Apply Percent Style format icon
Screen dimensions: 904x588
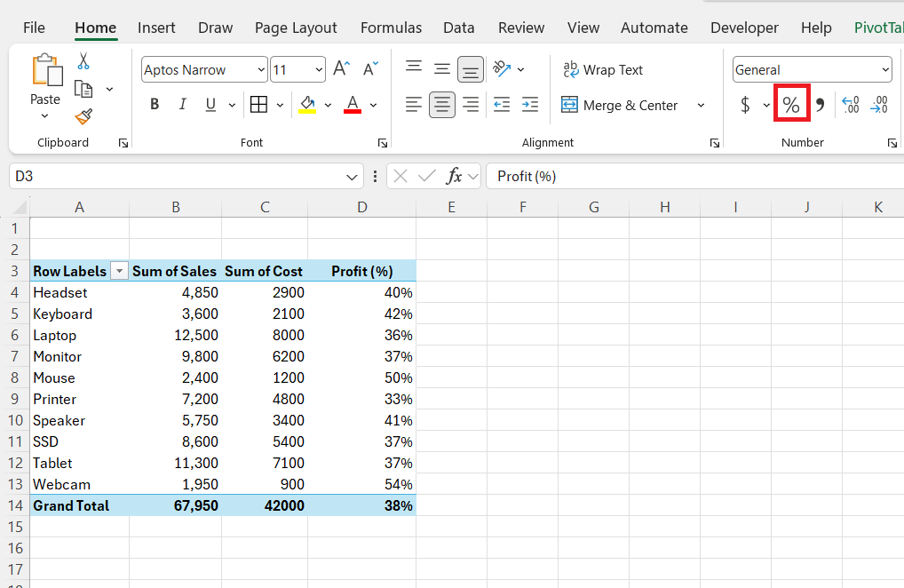pos(791,104)
